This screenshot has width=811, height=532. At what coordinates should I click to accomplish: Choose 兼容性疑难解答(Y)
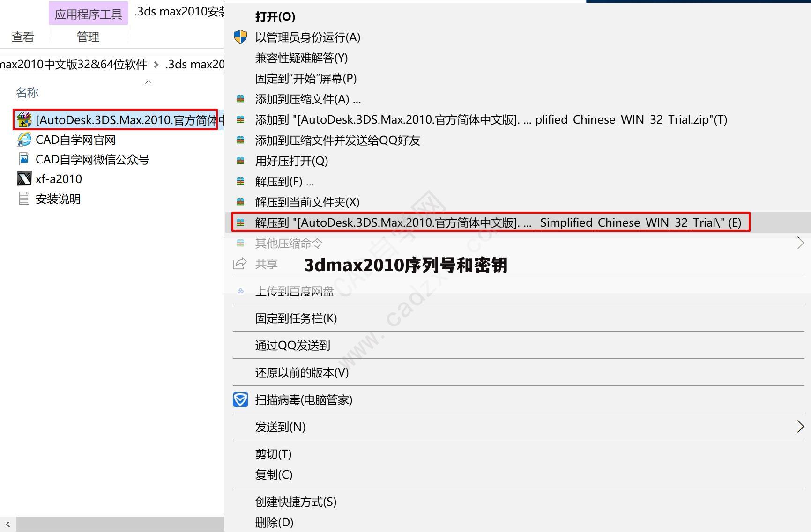pyautogui.click(x=301, y=58)
